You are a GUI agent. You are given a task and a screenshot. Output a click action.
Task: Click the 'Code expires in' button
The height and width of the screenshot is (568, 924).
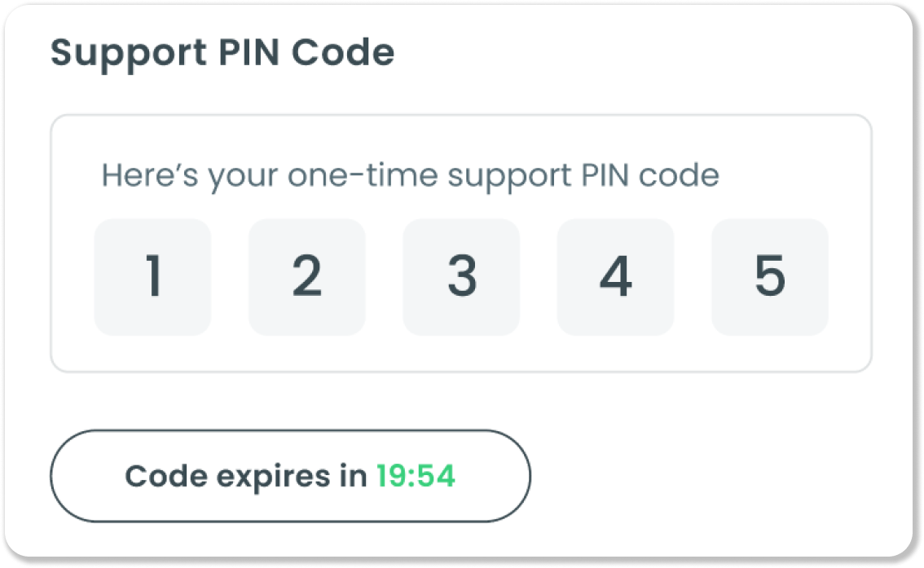(x=290, y=476)
